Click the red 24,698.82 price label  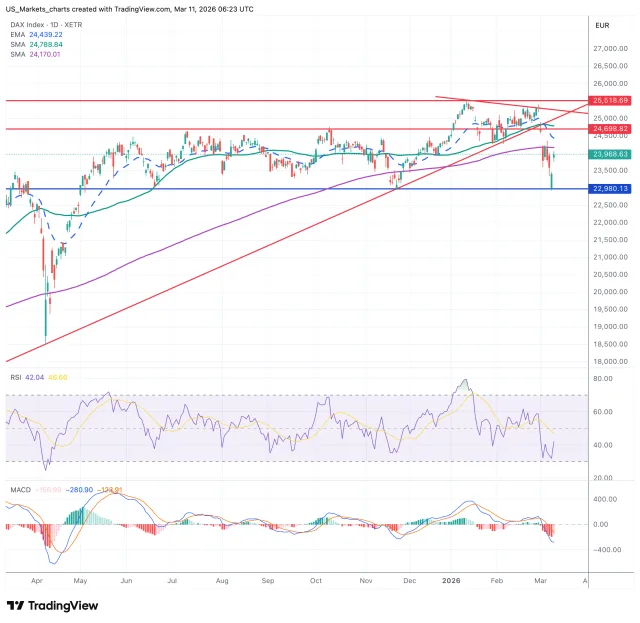coord(610,129)
